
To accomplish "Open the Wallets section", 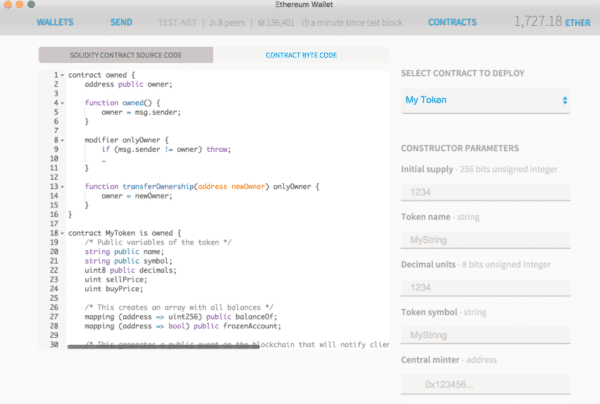I will (x=56, y=21).
